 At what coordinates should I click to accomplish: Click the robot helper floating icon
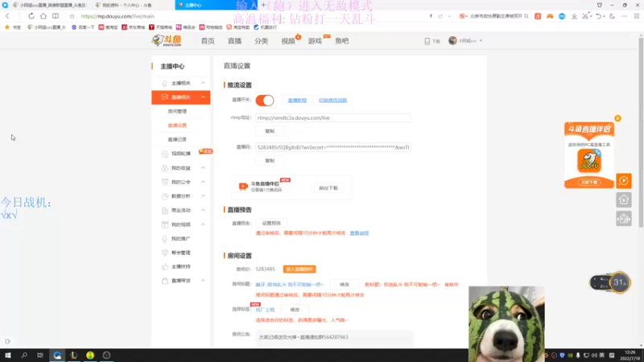(x=623, y=219)
